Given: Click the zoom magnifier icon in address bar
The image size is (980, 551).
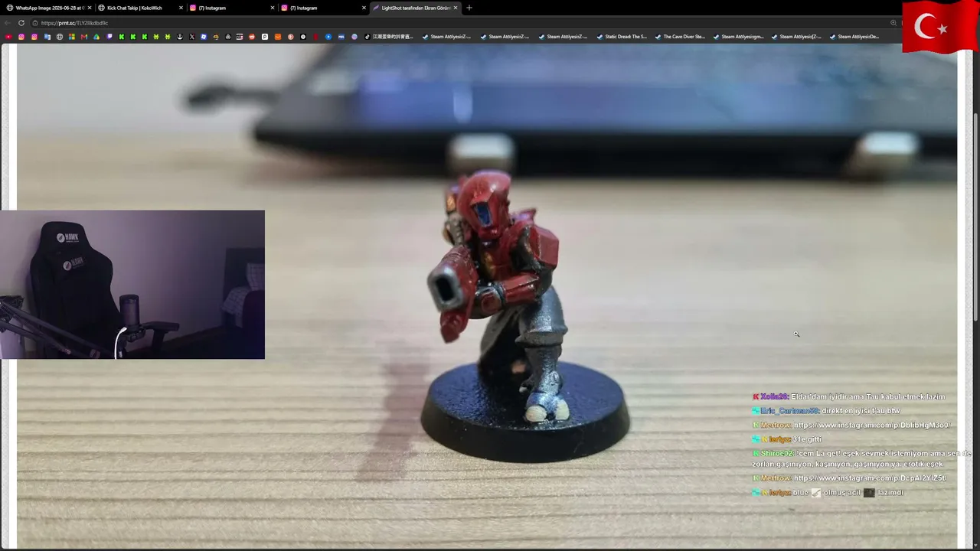Looking at the screenshot, I should click(x=893, y=23).
